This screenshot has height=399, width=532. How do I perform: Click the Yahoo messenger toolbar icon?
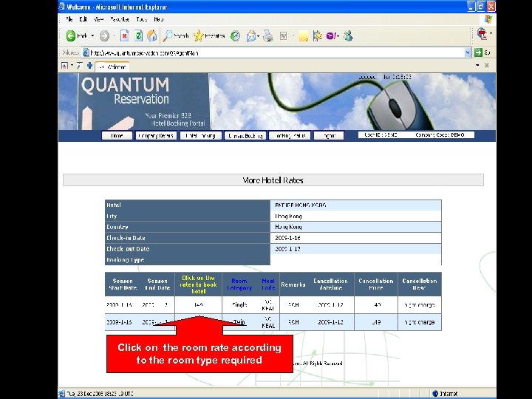point(331,35)
